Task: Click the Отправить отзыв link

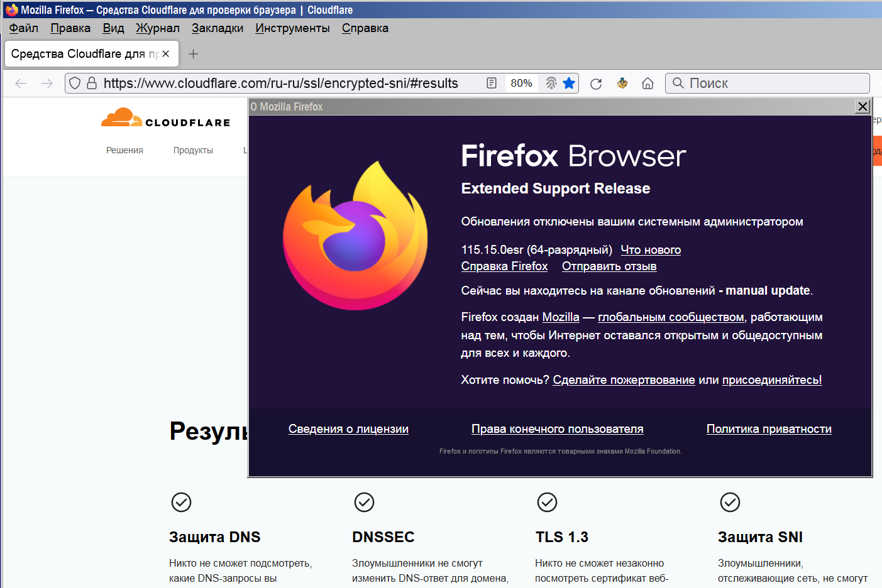Action: point(609,266)
